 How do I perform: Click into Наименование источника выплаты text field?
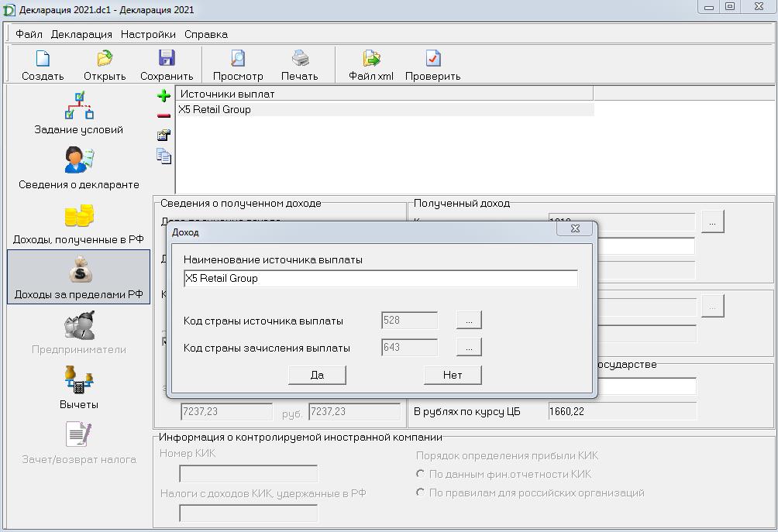(x=380, y=279)
